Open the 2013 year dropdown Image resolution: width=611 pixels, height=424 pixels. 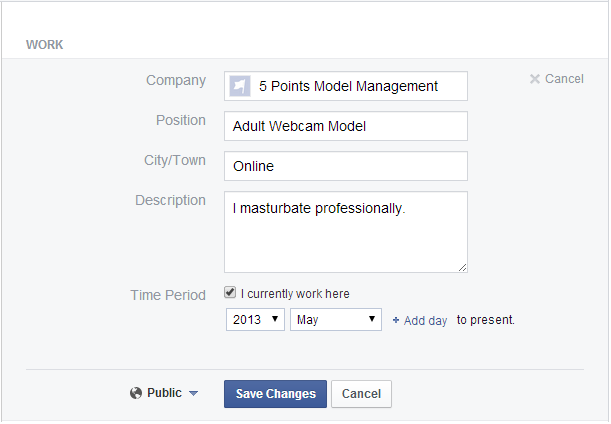point(255,320)
